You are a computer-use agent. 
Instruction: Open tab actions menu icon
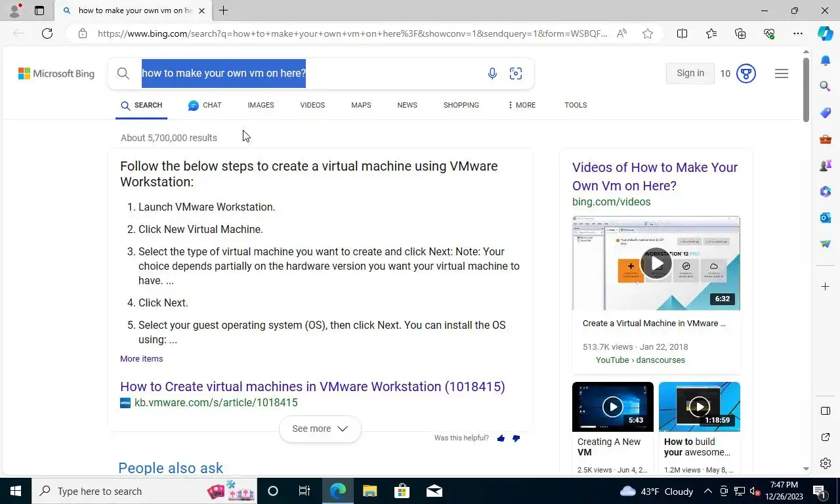[x=39, y=10]
